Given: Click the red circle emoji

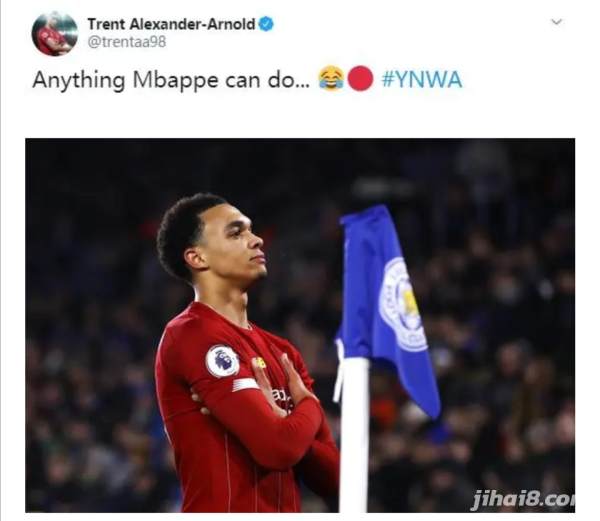Looking at the screenshot, I should [360, 78].
